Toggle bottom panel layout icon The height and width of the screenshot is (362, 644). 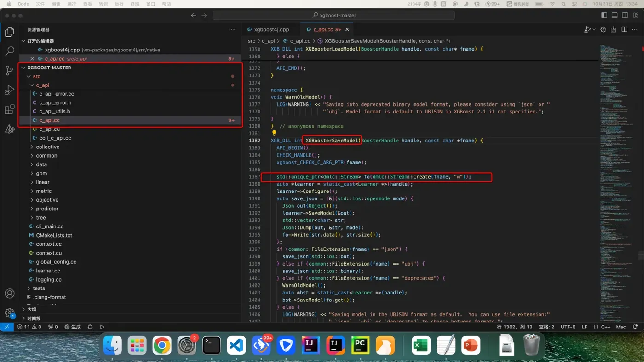tap(615, 15)
